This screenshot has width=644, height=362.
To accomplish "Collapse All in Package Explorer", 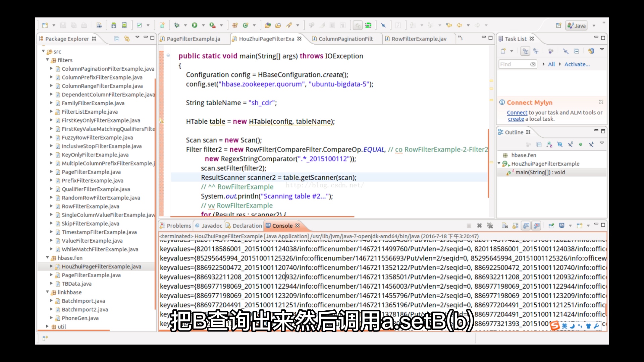I will click(117, 39).
